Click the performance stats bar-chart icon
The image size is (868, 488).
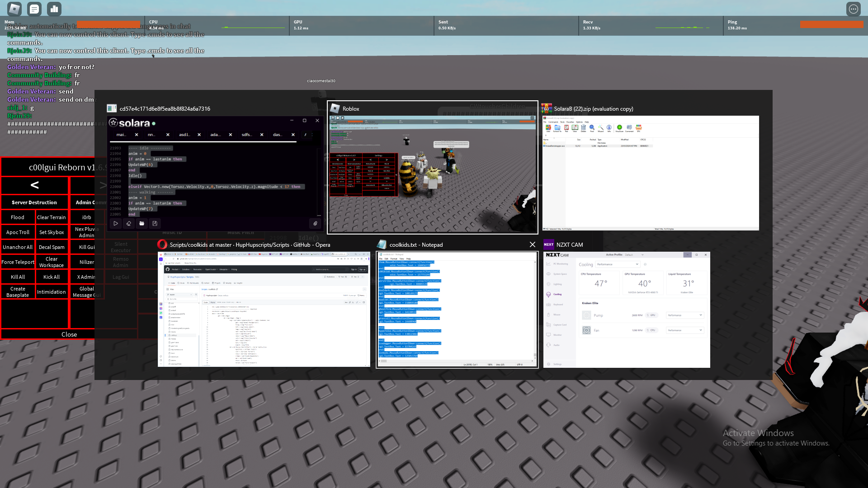[55, 9]
